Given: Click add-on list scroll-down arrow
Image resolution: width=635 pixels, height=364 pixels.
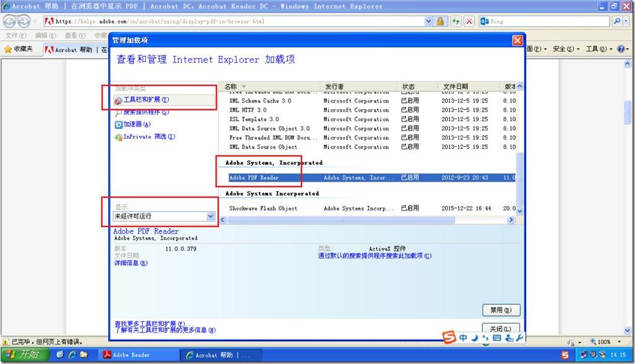Looking at the screenshot, I should (519, 211).
